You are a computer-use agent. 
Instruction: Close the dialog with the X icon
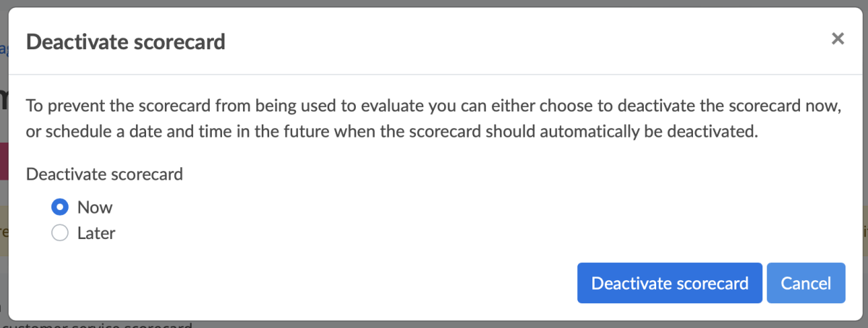[x=838, y=39]
